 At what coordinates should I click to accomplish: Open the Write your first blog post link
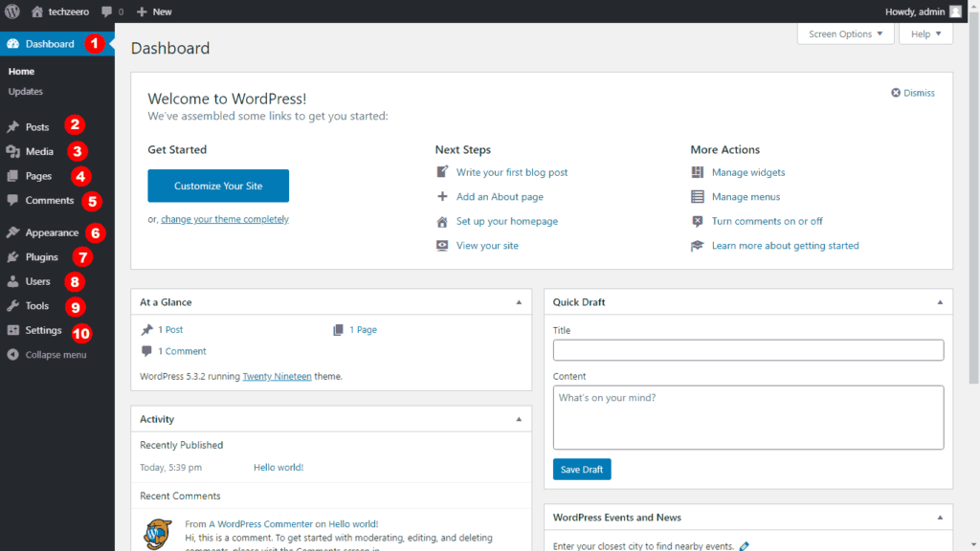click(512, 172)
